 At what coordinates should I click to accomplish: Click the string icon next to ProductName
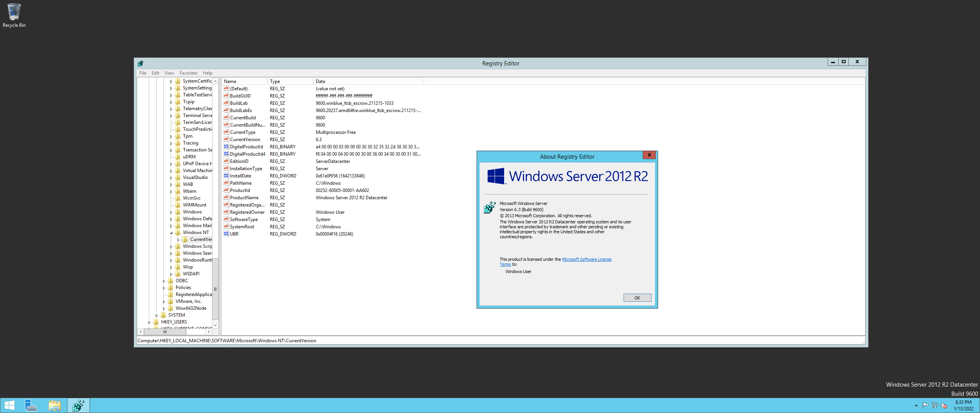[x=226, y=197]
